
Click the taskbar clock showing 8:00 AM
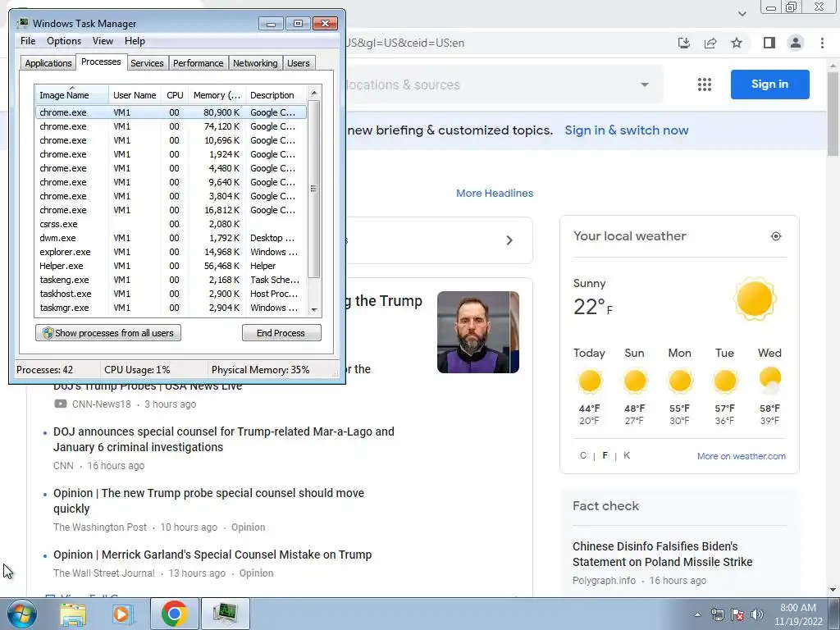pyautogui.click(x=797, y=614)
